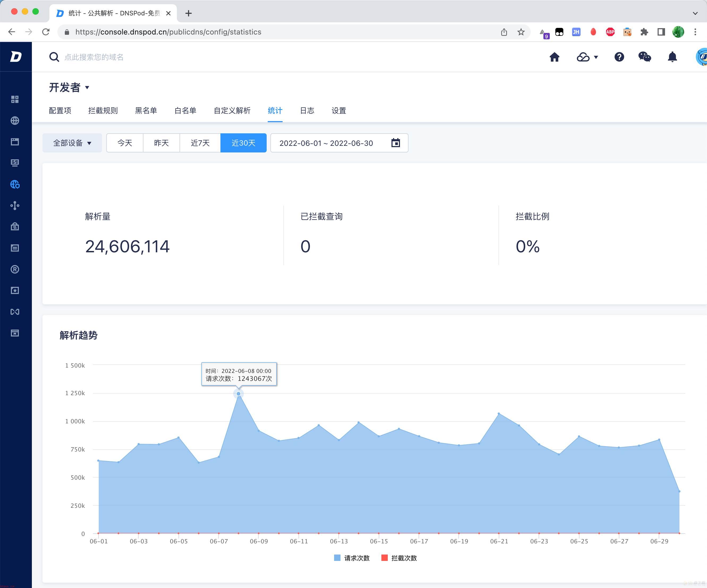Click the browser reload button
The width and height of the screenshot is (707, 588).
pyautogui.click(x=46, y=32)
